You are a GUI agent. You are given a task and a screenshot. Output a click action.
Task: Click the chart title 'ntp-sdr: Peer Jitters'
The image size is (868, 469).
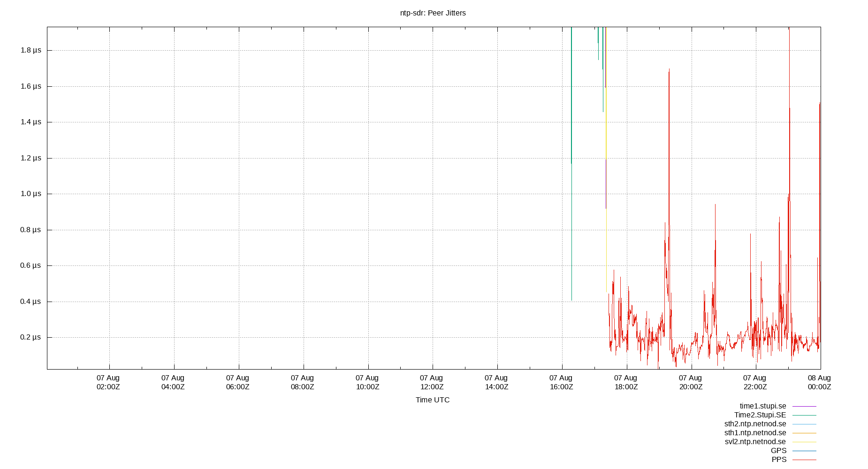coord(433,13)
